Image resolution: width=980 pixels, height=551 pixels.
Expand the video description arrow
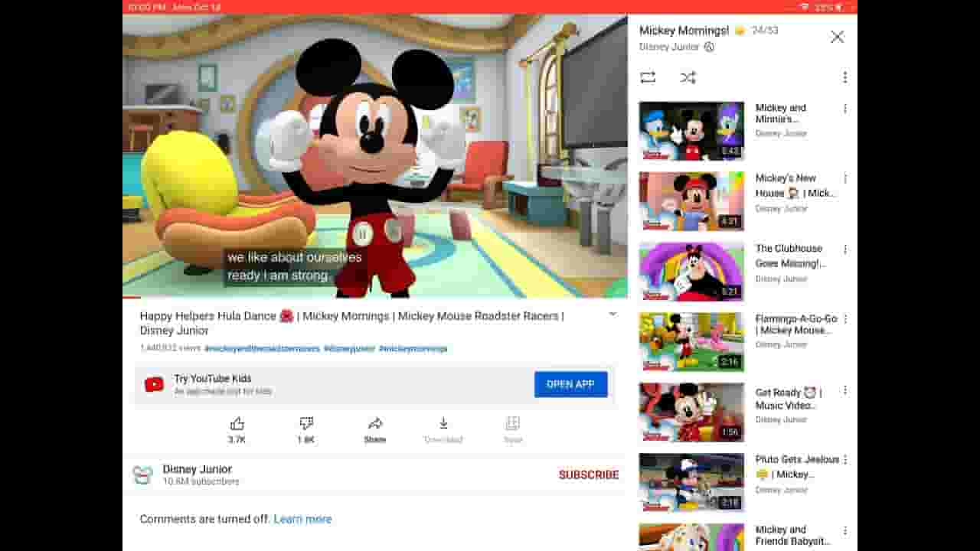(x=612, y=315)
